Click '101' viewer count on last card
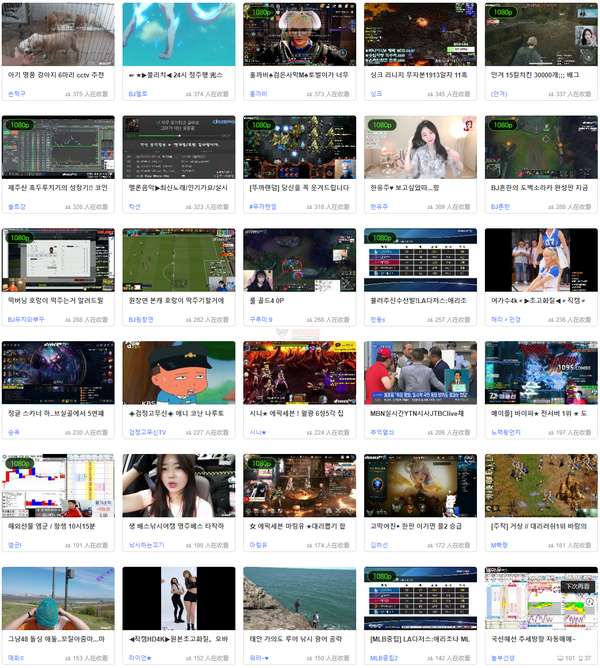600x668 pixels. pyautogui.click(x=566, y=658)
